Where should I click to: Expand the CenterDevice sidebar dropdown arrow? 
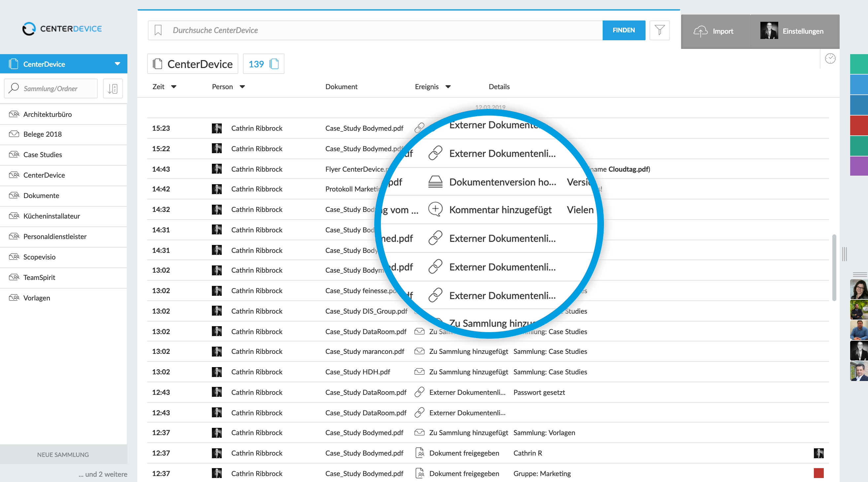[117, 64]
